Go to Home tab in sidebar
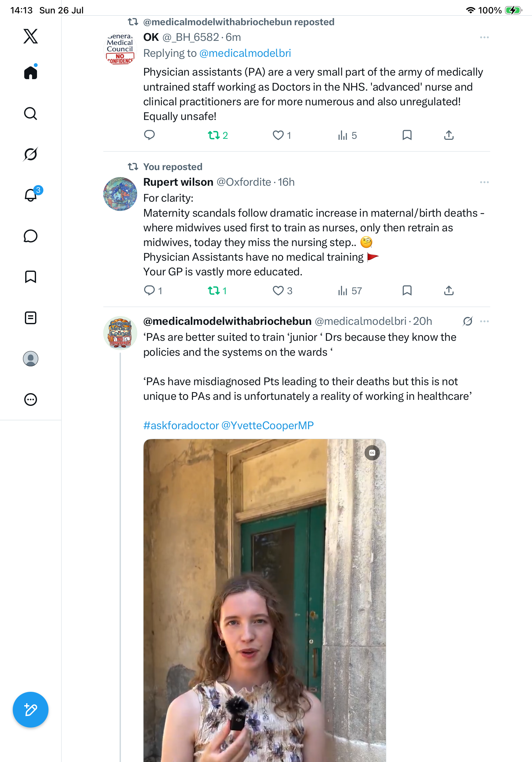The width and height of the screenshot is (532, 762). 31,72
